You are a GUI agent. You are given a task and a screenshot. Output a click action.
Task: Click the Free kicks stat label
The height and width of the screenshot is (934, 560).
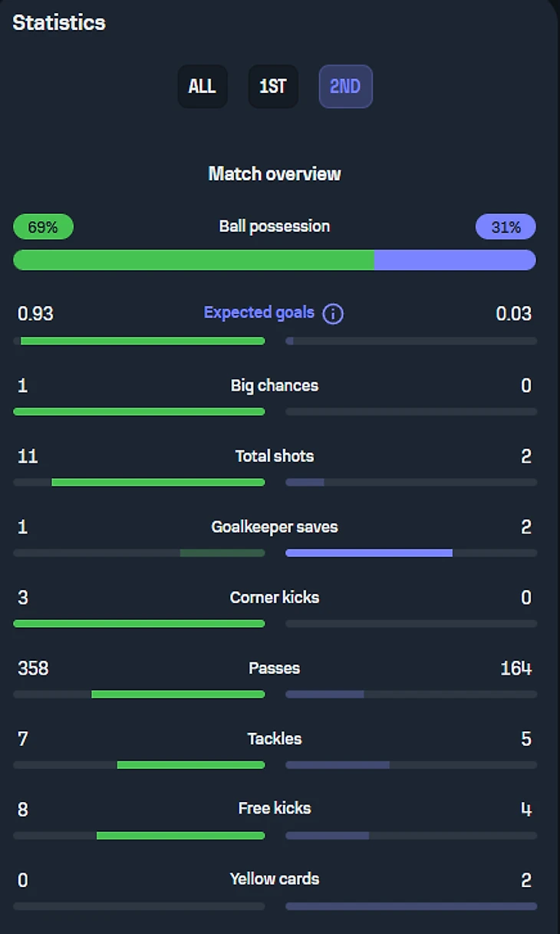click(x=275, y=808)
